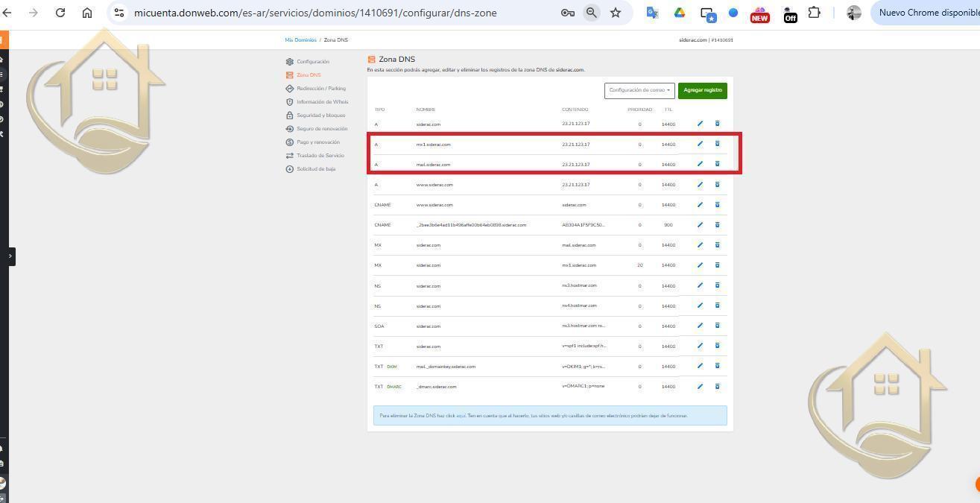The image size is (980, 503).
Task: Open Google Translate extension
Action: click(653, 13)
